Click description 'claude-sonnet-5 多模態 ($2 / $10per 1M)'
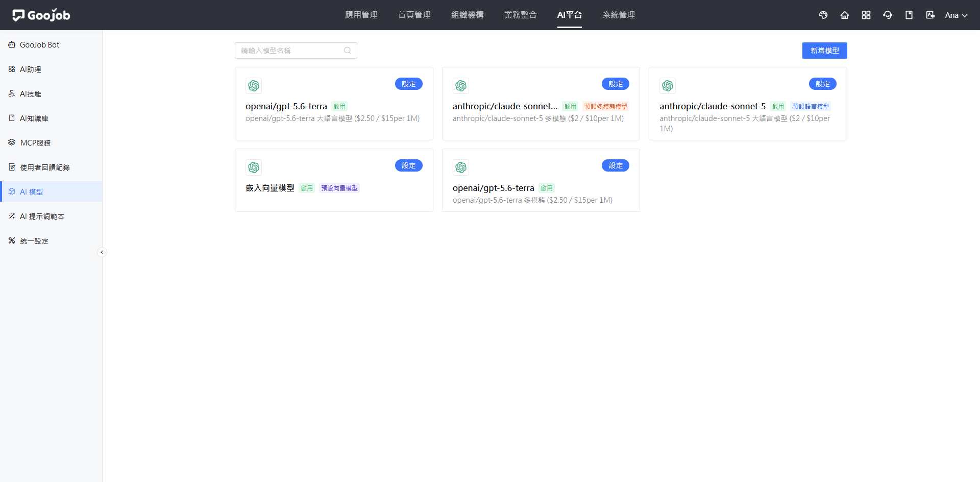Image resolution: width=980 pixels, height=482 pixels. [538, 118]
